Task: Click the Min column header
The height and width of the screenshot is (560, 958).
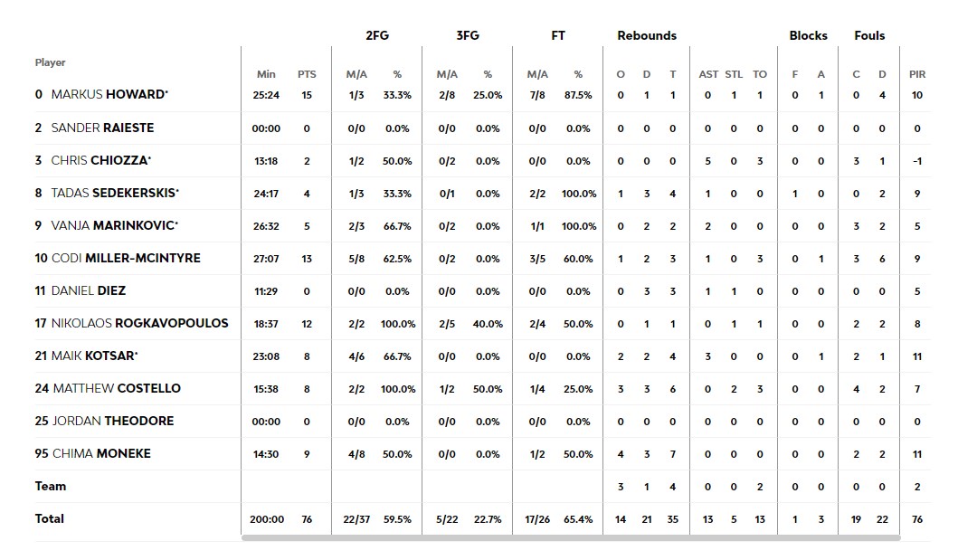Action: coord(266,74)
